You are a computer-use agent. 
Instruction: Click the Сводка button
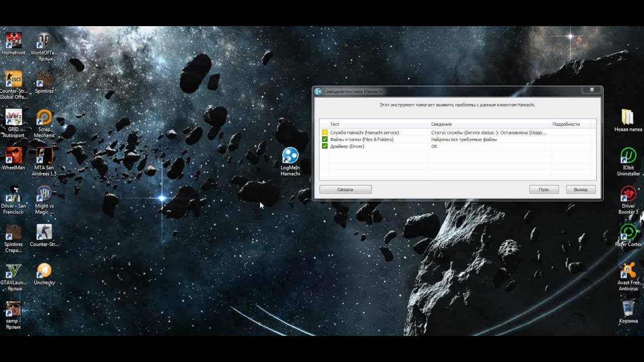346,190
